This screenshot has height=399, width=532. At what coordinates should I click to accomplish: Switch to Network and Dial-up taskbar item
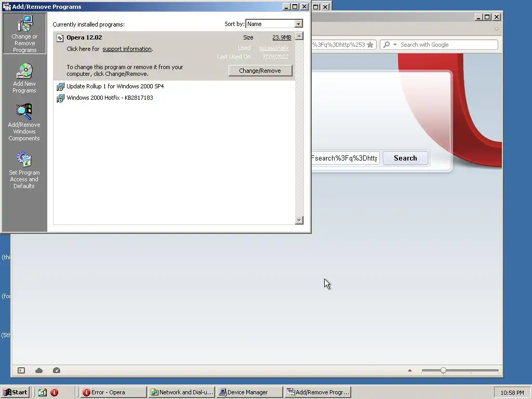182,392
